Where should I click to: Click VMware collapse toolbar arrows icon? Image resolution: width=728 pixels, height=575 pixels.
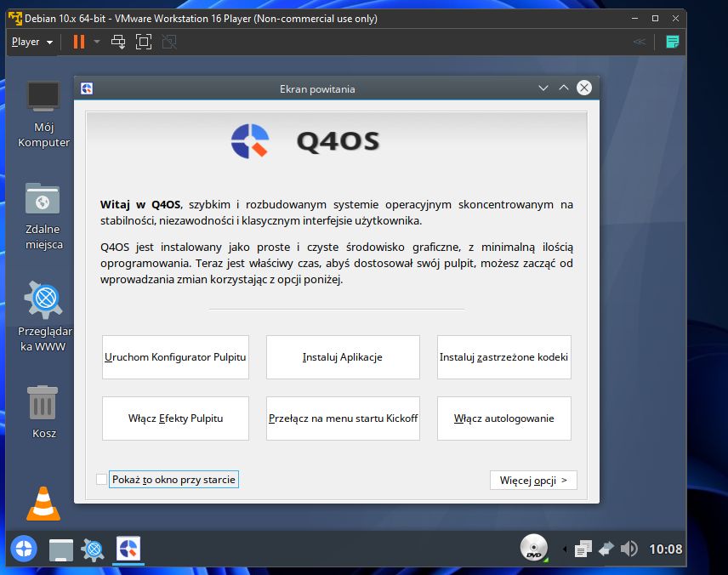point(640,42)
